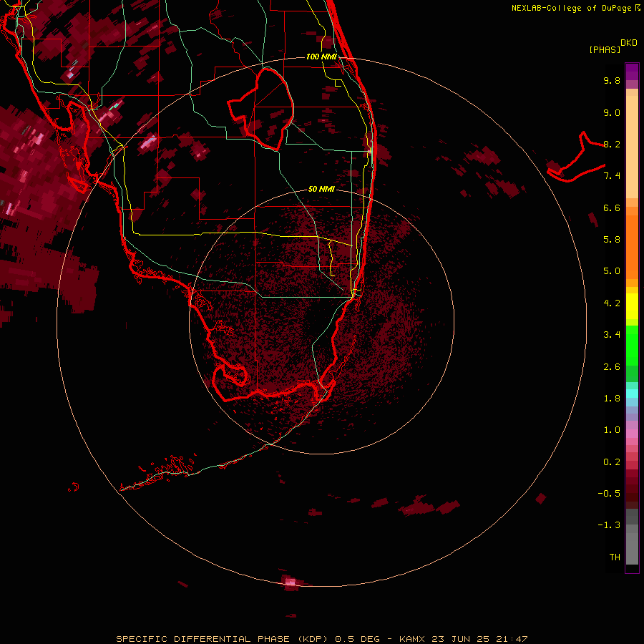The width and height of the screenshot is (644, 644).
Task: Click the 3.4 value on the color scale
Action: coord(612,335)
